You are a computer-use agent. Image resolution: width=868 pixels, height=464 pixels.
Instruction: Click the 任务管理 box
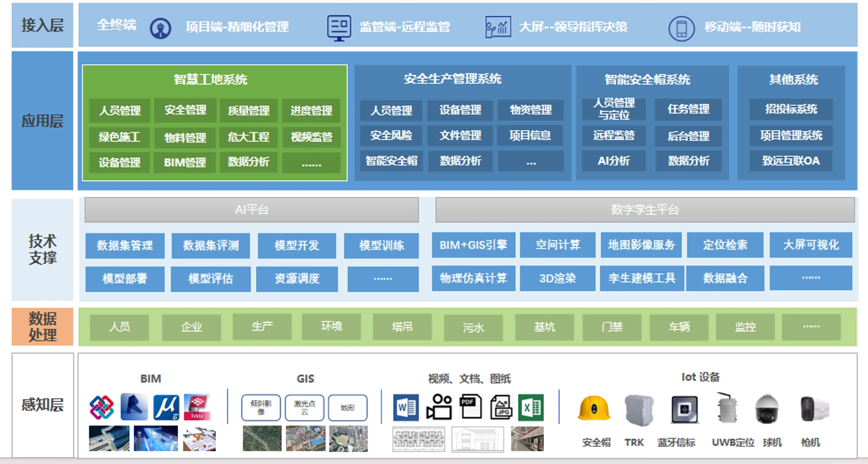[688, 109]
